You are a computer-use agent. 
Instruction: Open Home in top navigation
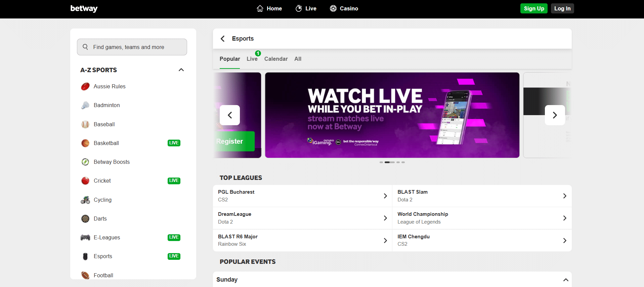coord(269,8)
